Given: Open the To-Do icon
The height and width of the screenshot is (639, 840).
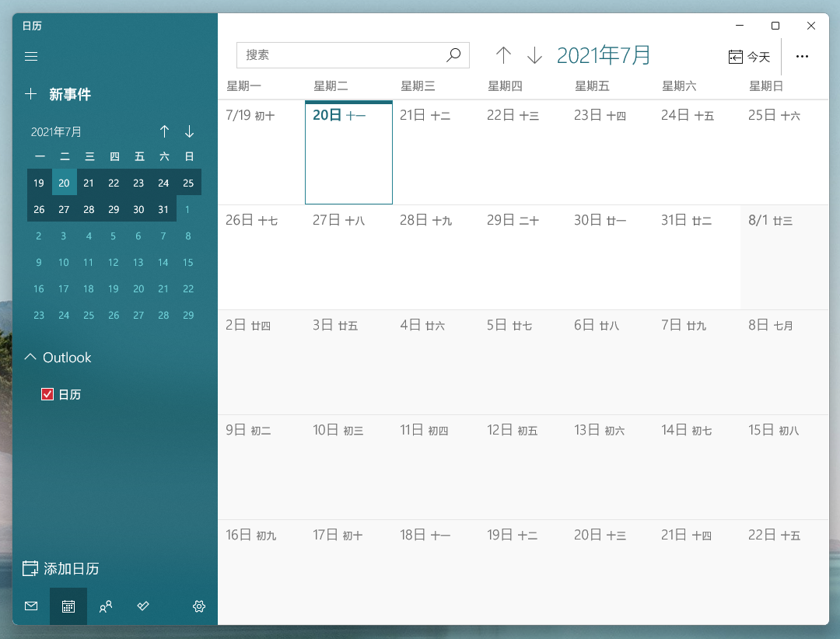Looking at the screenshot, I should tap(142, 606).
